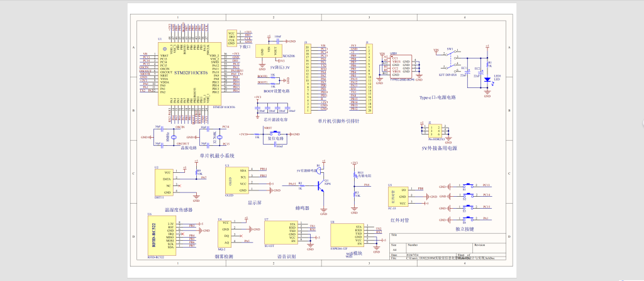Select the 5V backup power header
This screenshot has height=281, width=644.
(x=433, y=131)
